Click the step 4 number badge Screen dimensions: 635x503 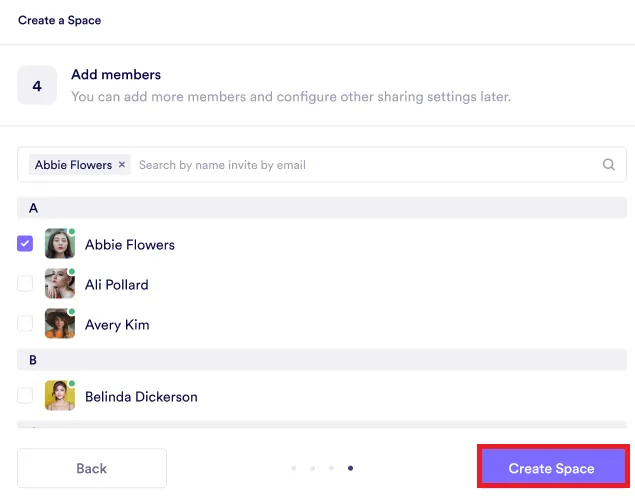click(37, 86)
